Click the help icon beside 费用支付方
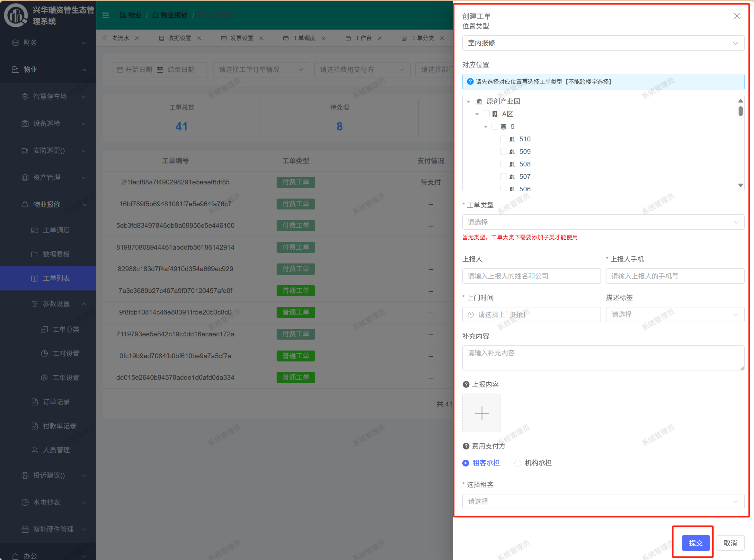 coord(466,446)
